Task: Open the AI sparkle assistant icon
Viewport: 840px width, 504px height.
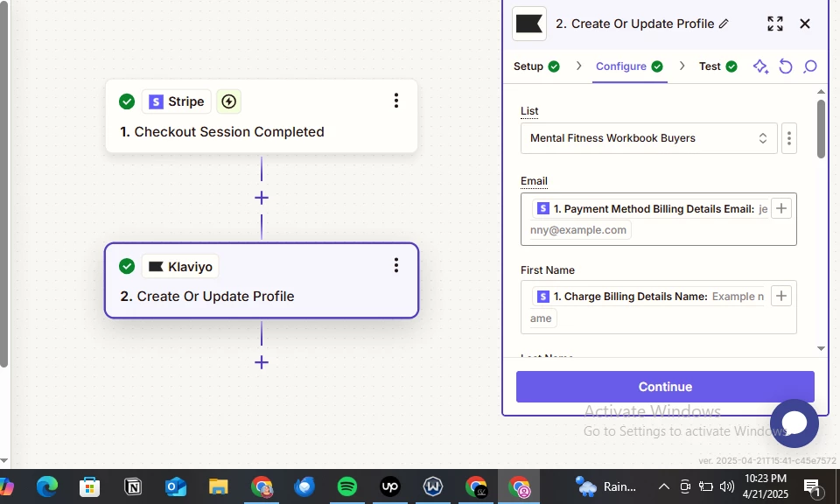Action: [x=760, y=66]
